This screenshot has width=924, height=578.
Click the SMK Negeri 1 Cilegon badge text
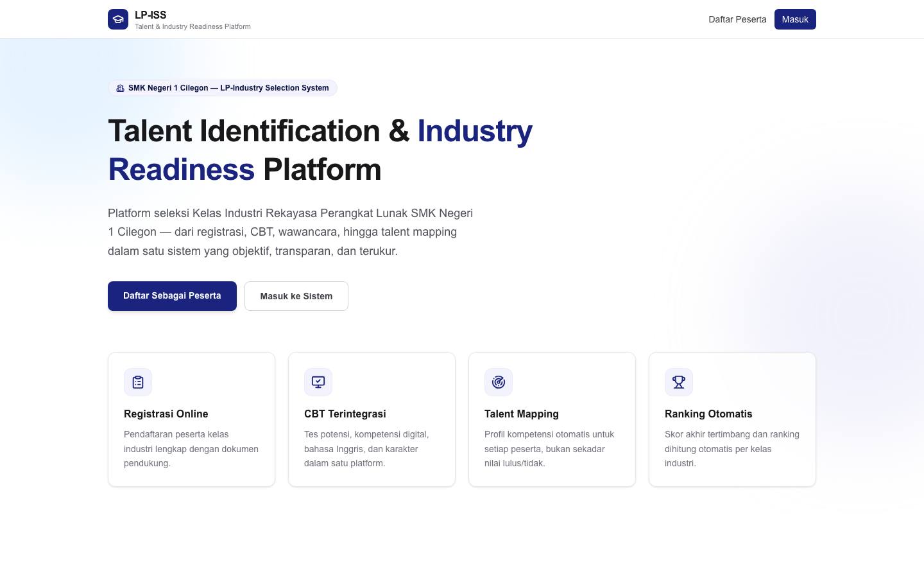(228, 88)
